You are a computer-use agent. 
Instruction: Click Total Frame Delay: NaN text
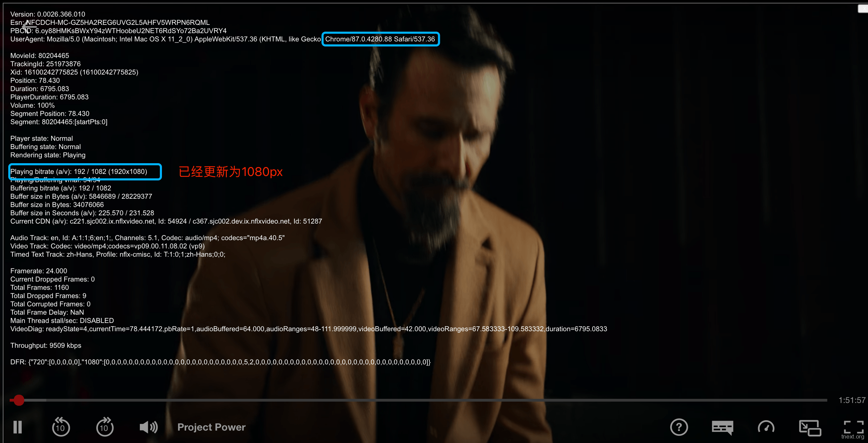47,312
